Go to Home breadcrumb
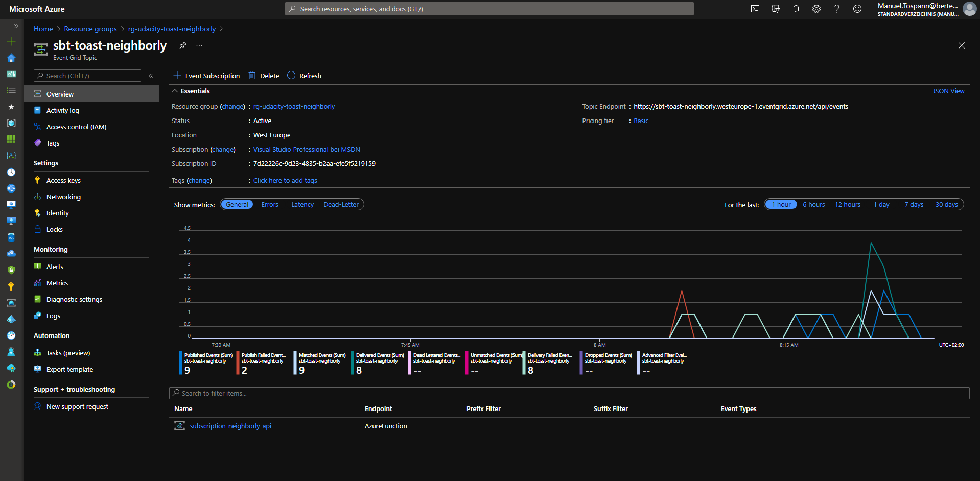This screenshot has width=980, height=481. [43, 29]
